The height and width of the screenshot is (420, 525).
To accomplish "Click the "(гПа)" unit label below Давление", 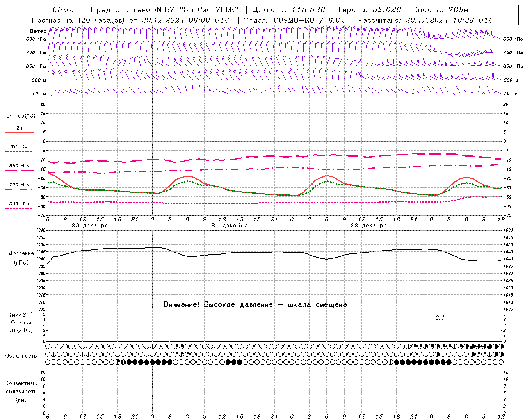I will [x=21, y=263].
